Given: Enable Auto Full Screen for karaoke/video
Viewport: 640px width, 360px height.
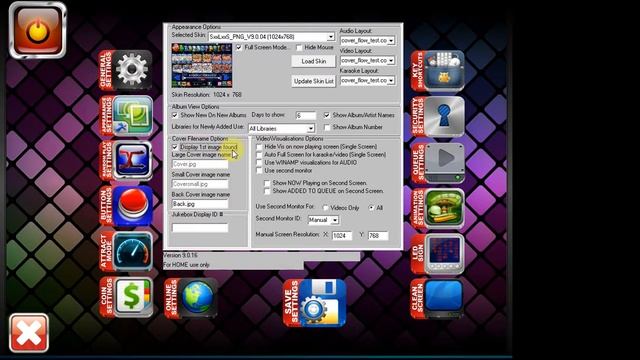Looking at the screenshot, I should point(259,155).
